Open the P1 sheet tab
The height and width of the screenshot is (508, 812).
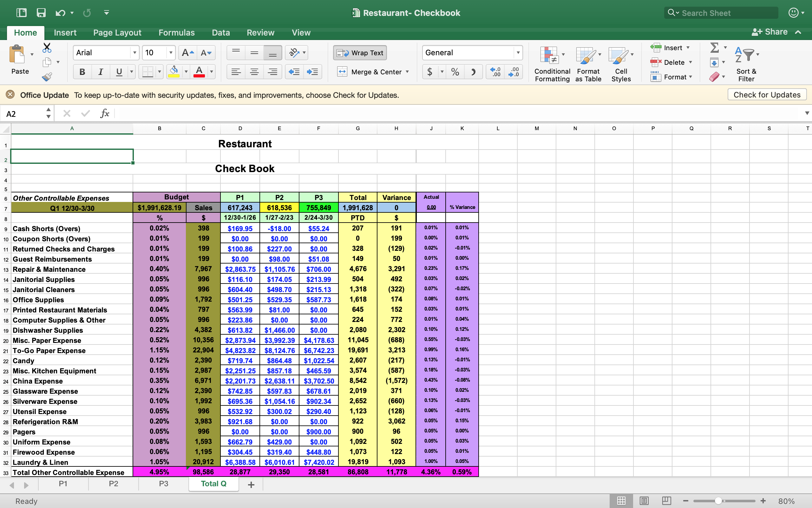tap(63, 484)
